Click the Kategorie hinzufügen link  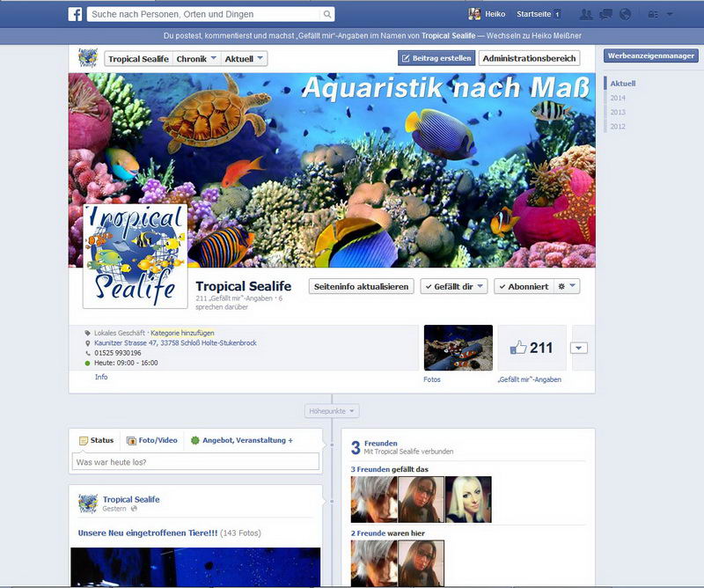click(182, 333)
